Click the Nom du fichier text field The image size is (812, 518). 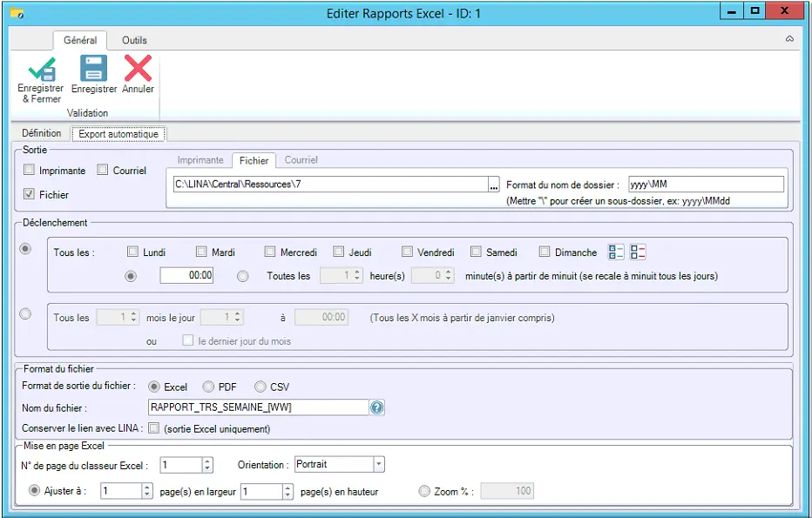point(259,407)
